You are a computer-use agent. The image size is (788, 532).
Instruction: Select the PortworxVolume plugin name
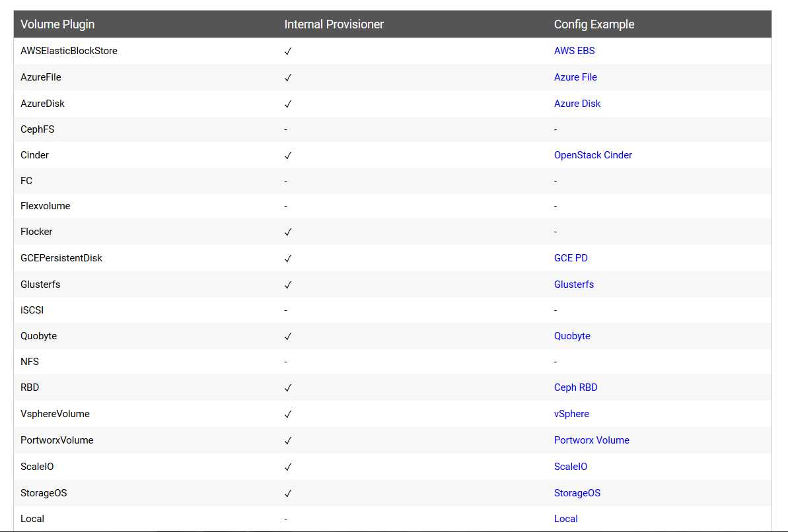point(57,440)
